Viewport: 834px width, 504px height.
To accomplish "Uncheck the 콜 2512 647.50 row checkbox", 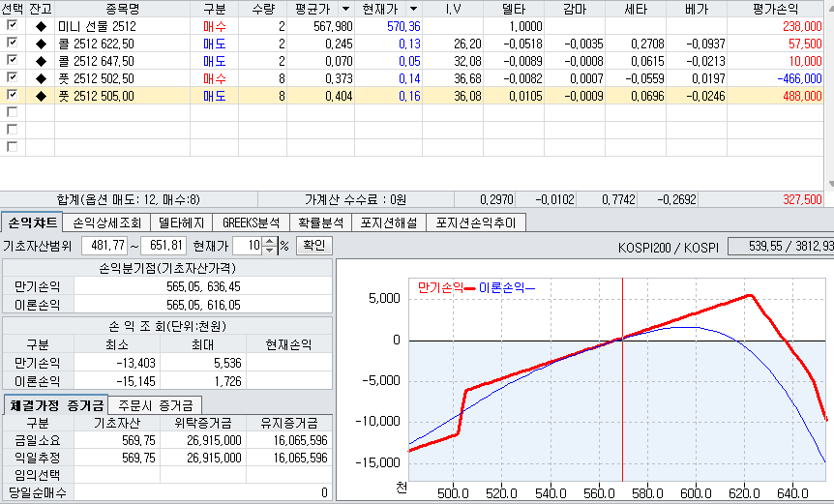I will click(12, 61).
